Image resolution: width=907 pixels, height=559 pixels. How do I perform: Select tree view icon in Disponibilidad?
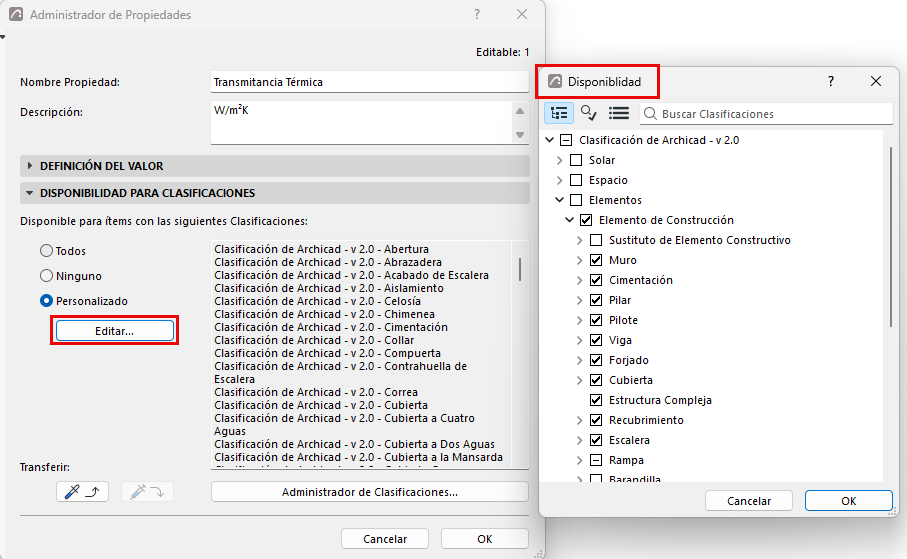(559, 113)
